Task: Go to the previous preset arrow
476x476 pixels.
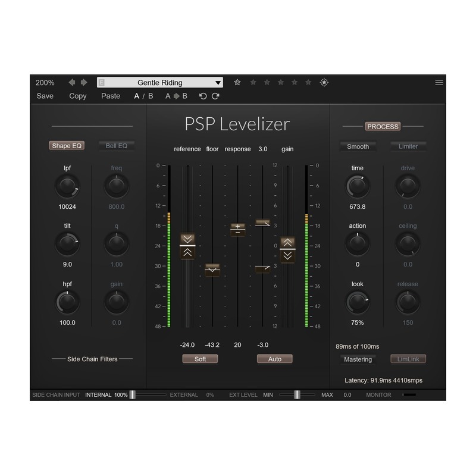Action: [72, 83]
